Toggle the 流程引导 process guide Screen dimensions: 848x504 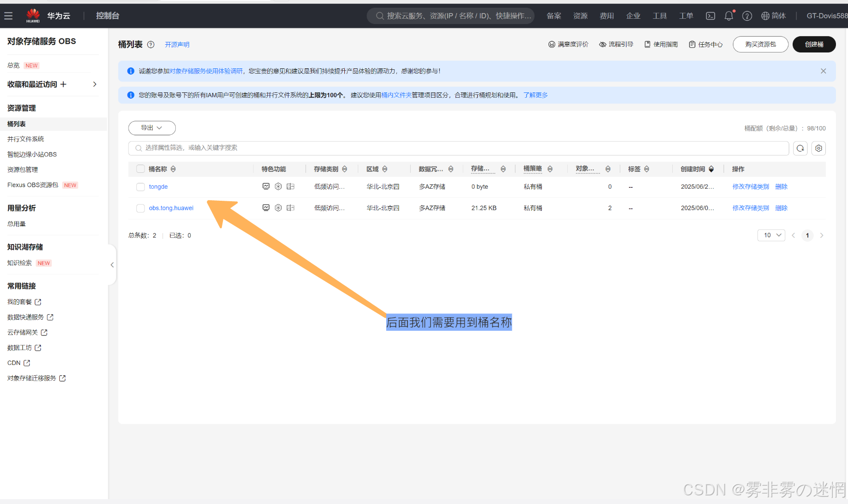[616, 44]
